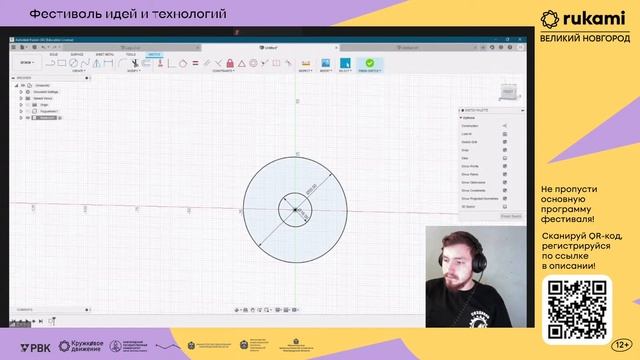Select the Spline sketch tool
640x360 pixels.
coord(84,63)
